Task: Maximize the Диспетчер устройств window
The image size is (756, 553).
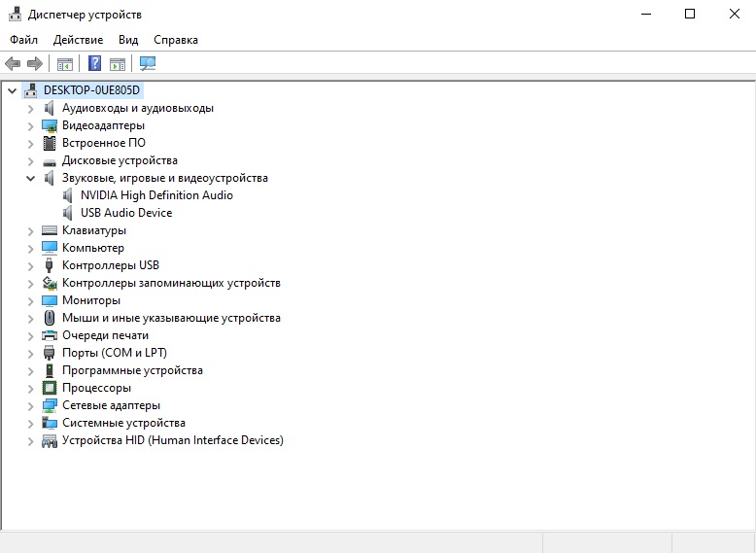Action: click(690, 14)
